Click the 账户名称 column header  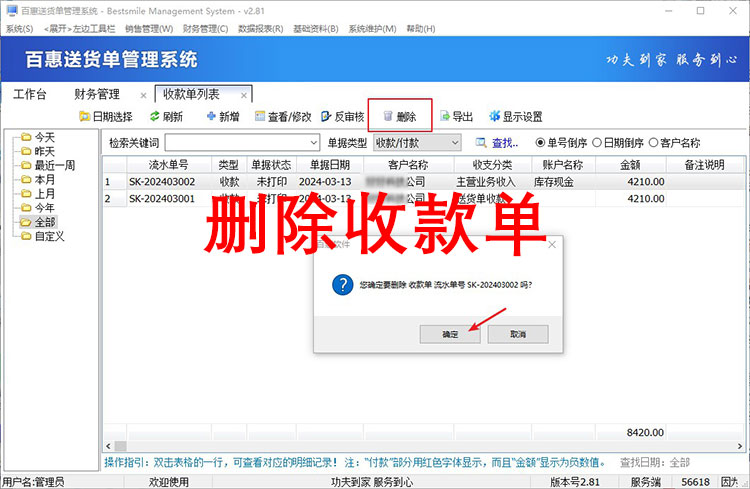(x=563, y=165)
